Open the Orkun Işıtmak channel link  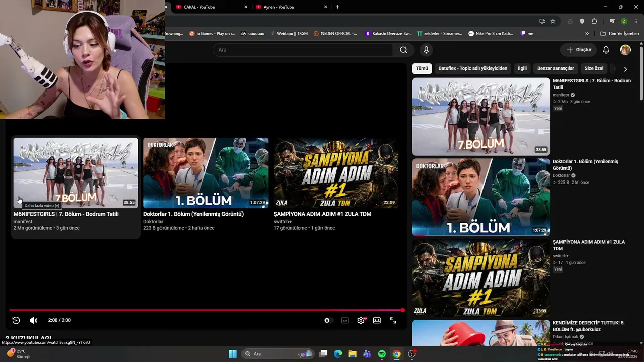click(566, 337)
